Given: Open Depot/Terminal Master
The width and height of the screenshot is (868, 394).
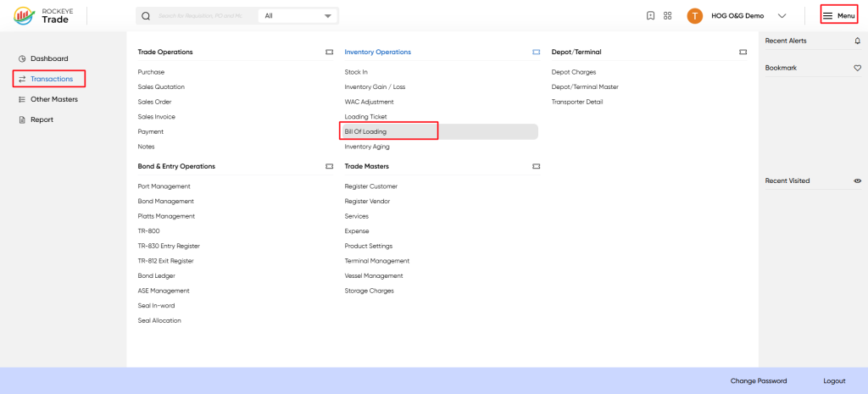Looking at the screenshot, I should (585, 87).
